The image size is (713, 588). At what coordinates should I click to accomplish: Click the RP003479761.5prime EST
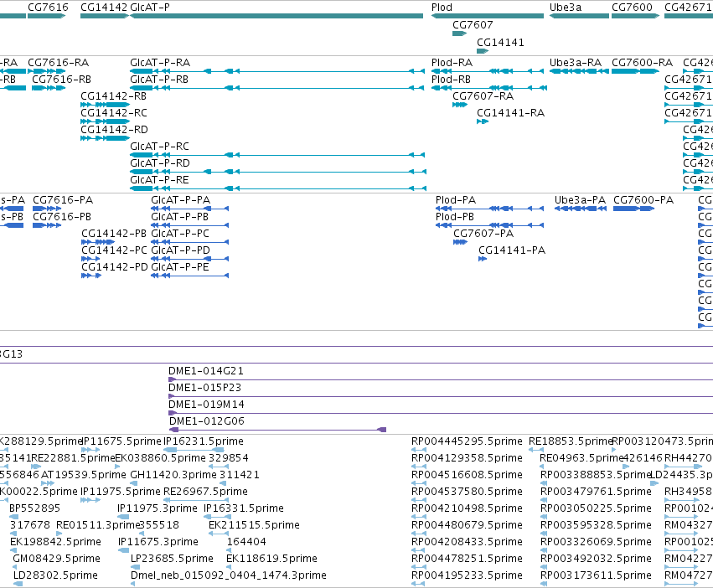coord(544,500)
